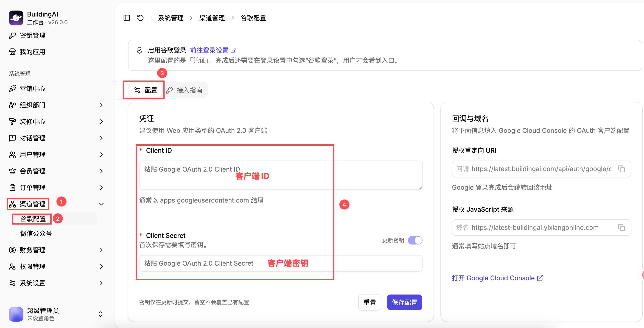This screenshot has width=644, height=328.
Task: Expand the 订单管理 menu chevron
Action: [x=101, y=188]
